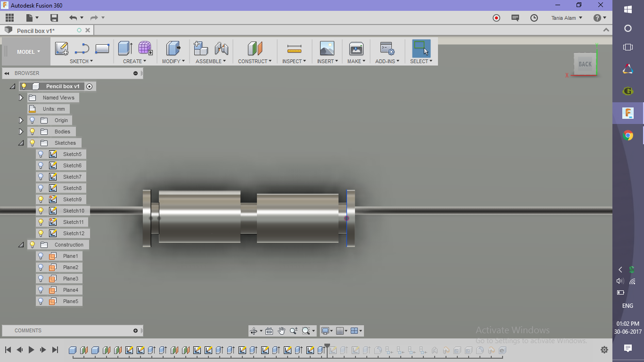Select the Insert image tool
This screenshot has width=644, height=362.
[327, 49]
